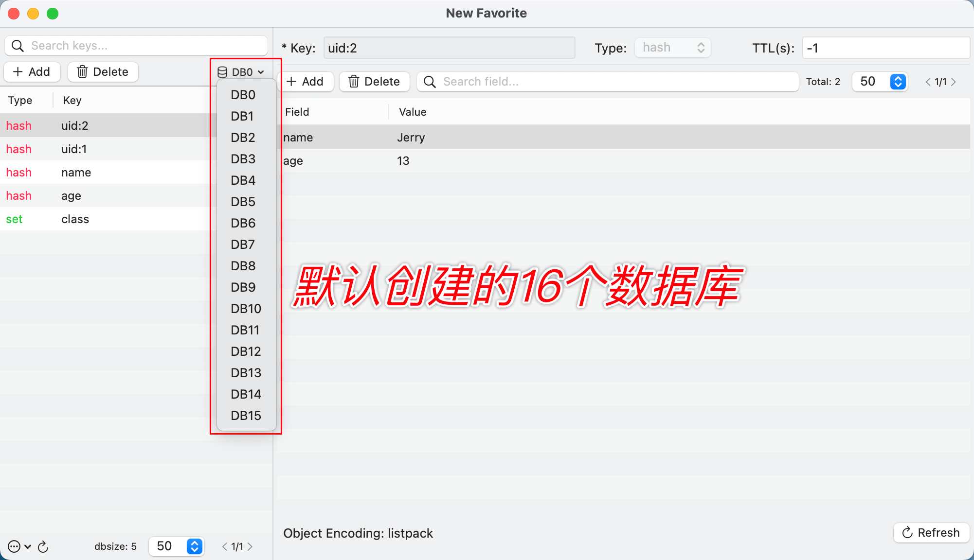Click the Search keys magnifier icon
This screenshot has width=974, height=560.
pos(18,46)
